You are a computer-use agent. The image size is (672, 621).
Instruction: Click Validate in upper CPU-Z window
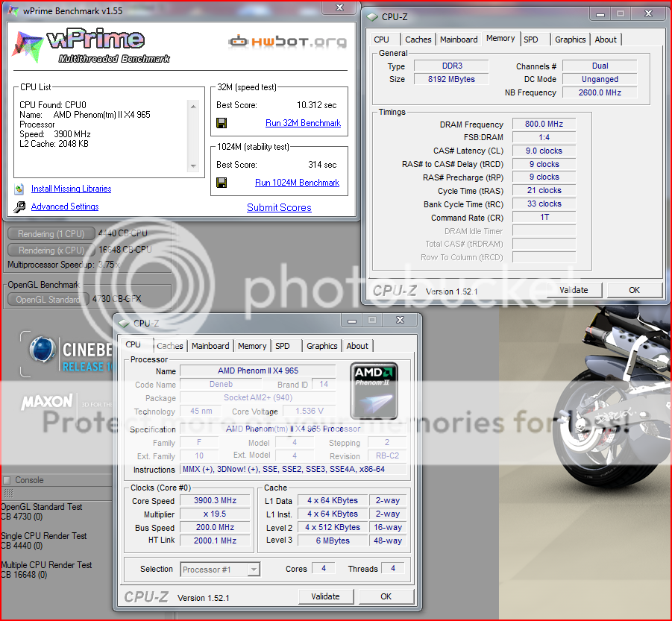coord(574,290)
